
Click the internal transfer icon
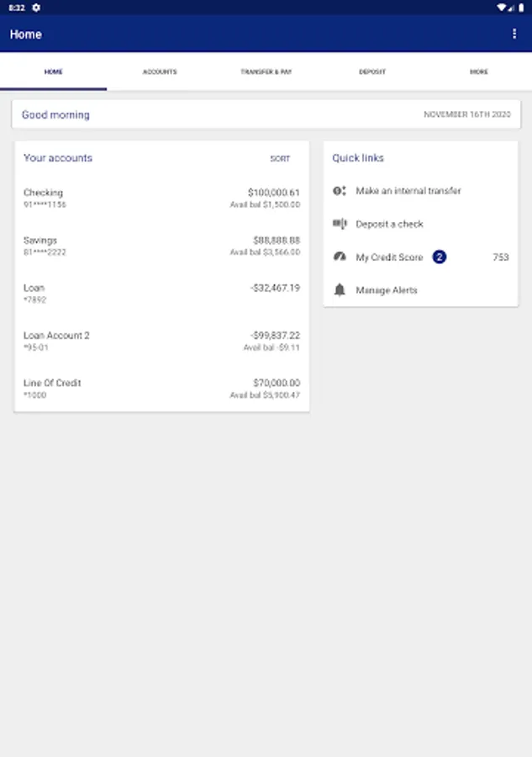[x=340, y=191]
